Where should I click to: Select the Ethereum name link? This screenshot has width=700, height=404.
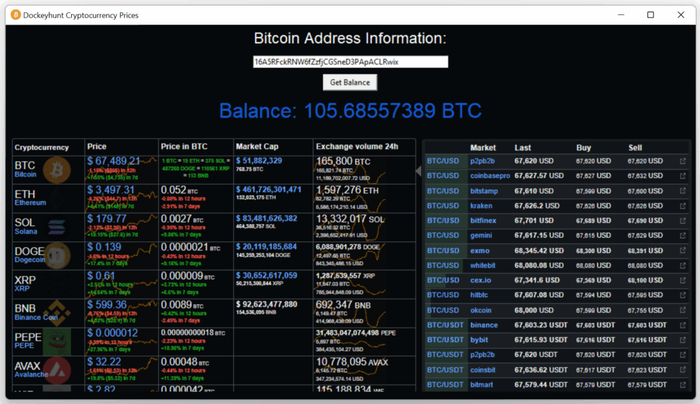(31, 202)
